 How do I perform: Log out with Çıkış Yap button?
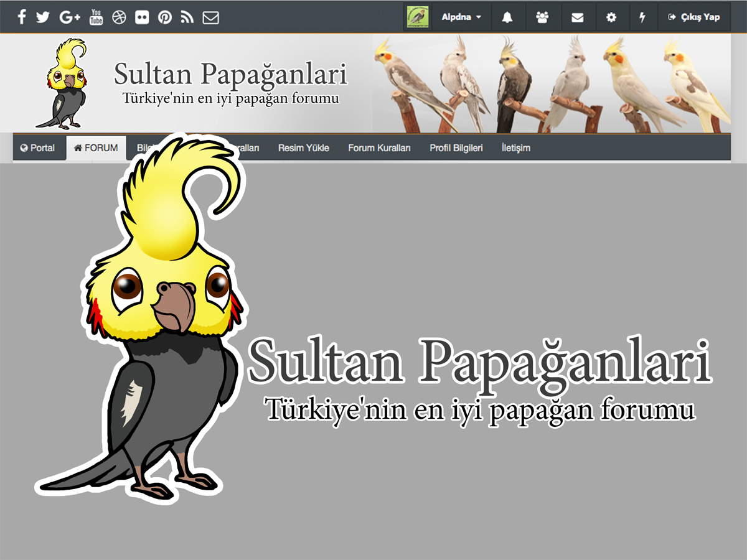[x=693, y=17]
